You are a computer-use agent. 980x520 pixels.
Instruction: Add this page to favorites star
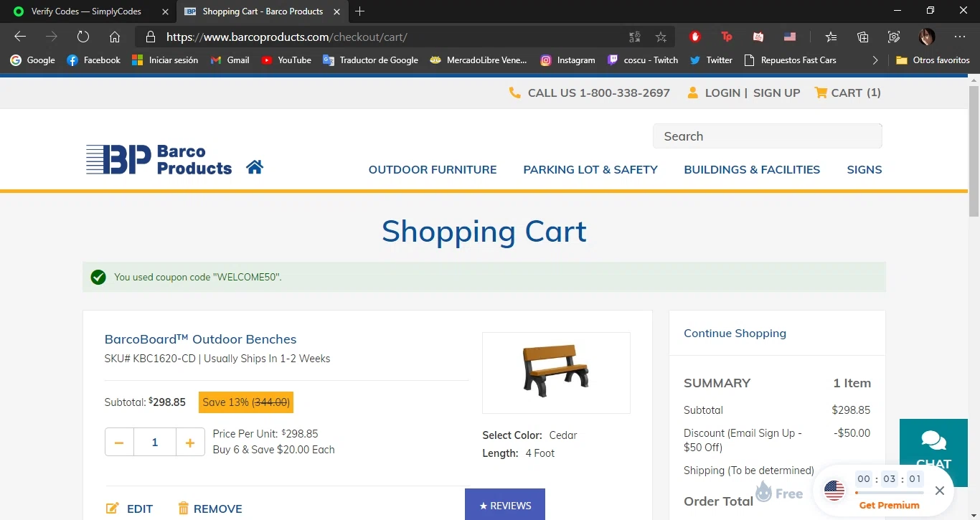click(x=661, y=37)
